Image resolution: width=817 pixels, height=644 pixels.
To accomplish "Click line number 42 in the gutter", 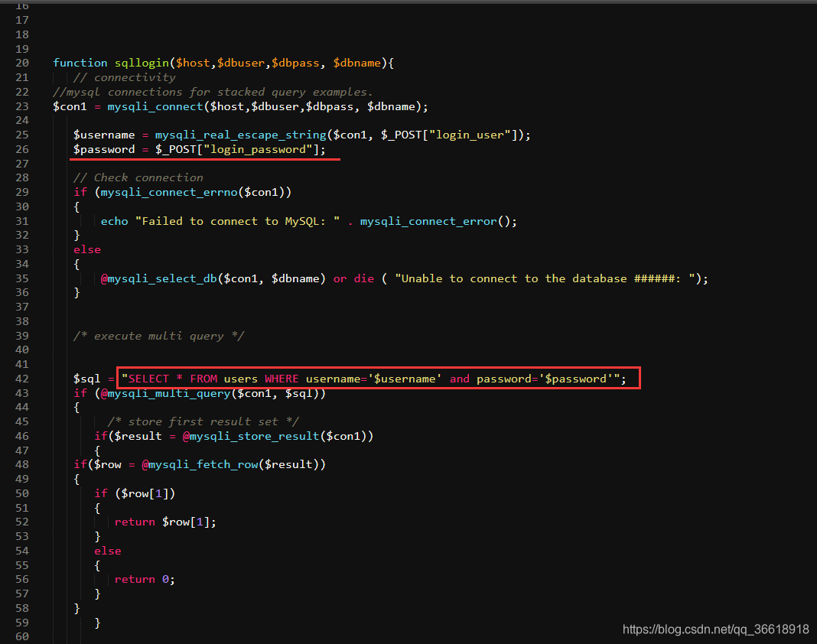I will click(22, 379).
